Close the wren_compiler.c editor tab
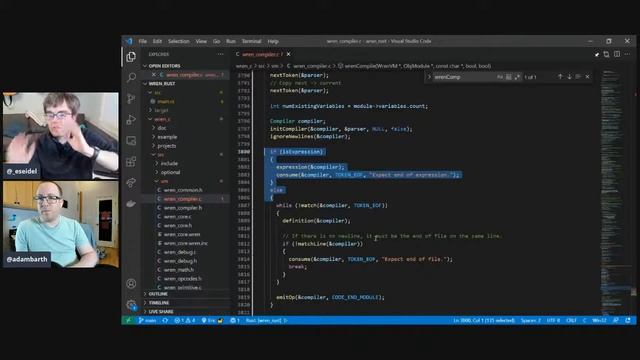The image size is (640, 360). point(289,54)
